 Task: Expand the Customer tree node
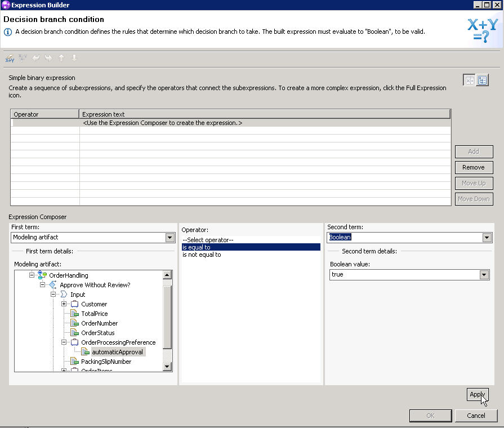(x=64, y=304)
